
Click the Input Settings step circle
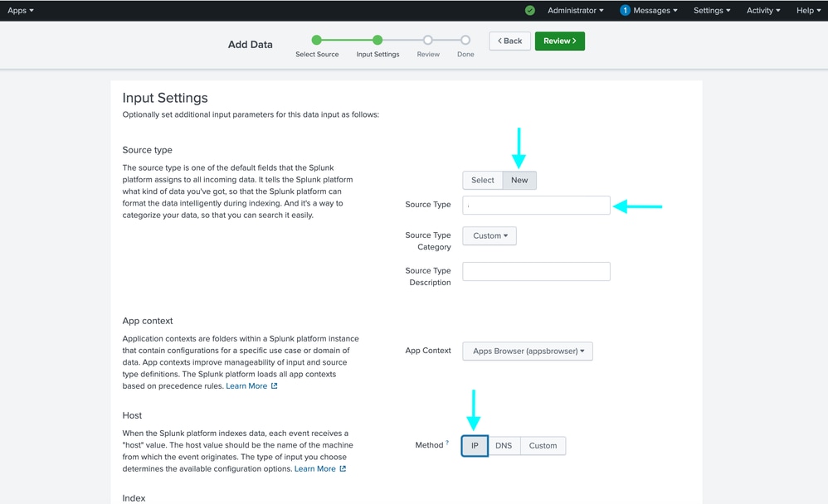377,40
